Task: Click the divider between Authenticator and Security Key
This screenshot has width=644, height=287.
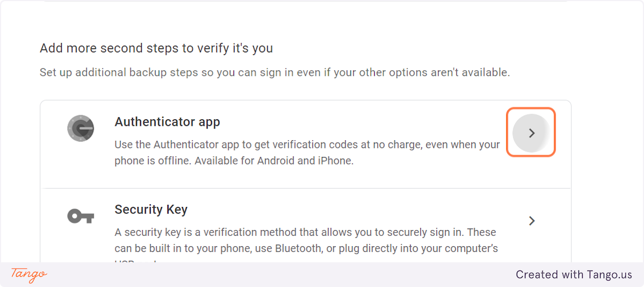Action: click(x=306, y=188)
